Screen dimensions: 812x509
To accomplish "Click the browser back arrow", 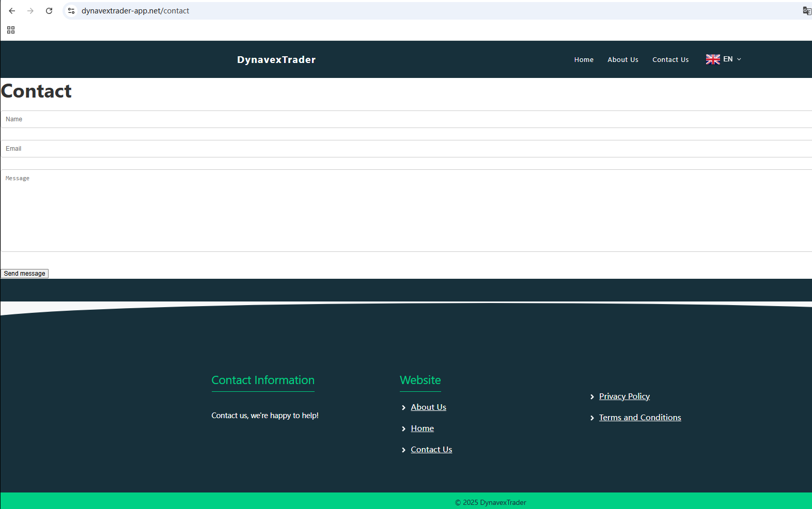I will (12, 11).
